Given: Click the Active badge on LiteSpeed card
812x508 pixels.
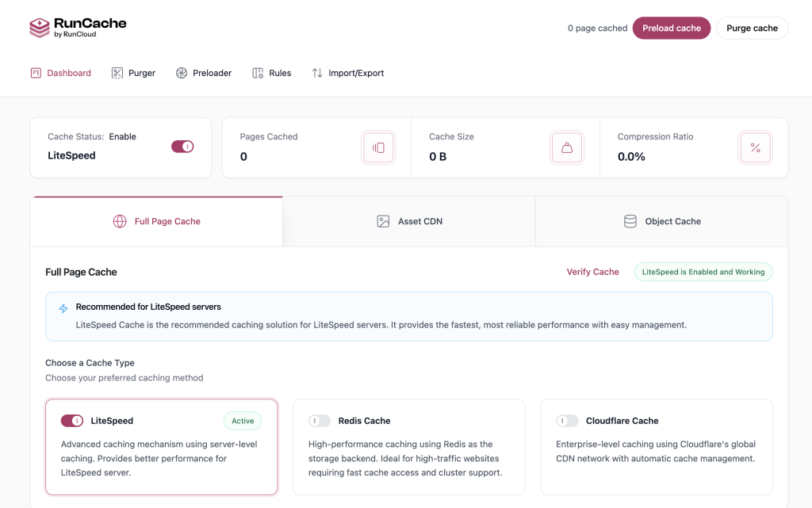Looking at the screenshot, I should pos(243,421).
